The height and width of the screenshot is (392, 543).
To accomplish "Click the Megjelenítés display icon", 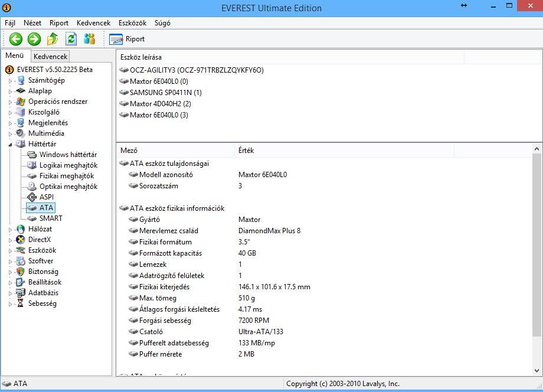I will coord(21,123).
